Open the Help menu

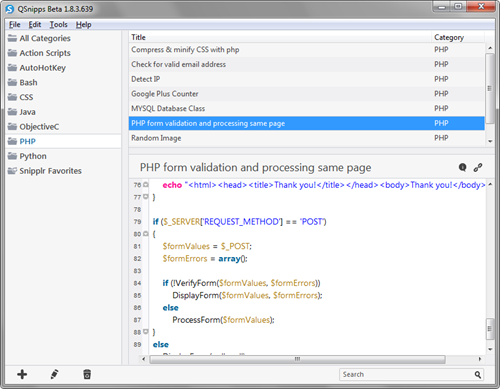[83, 24]
